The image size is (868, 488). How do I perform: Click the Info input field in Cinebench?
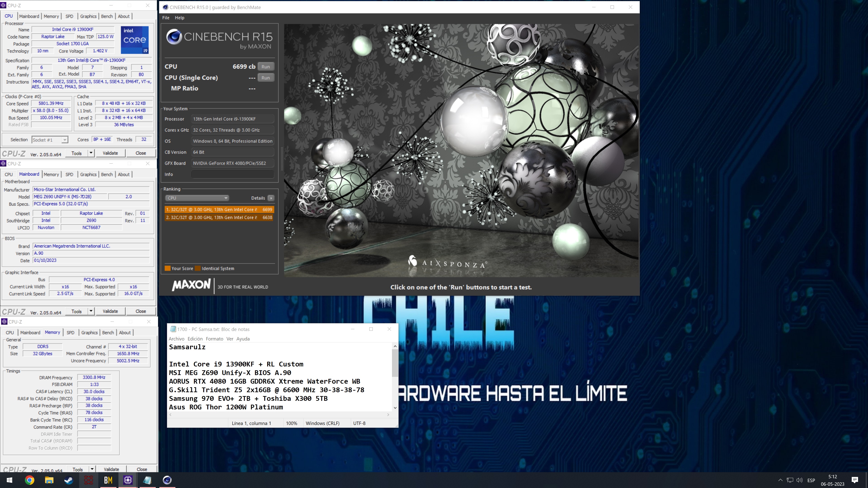(233, 174)
